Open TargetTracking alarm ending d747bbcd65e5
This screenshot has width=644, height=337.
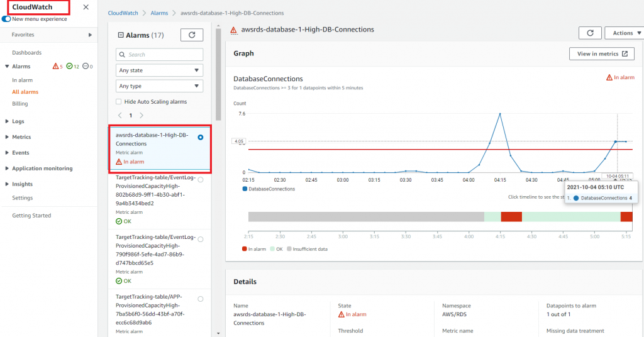tap(156, 250)
